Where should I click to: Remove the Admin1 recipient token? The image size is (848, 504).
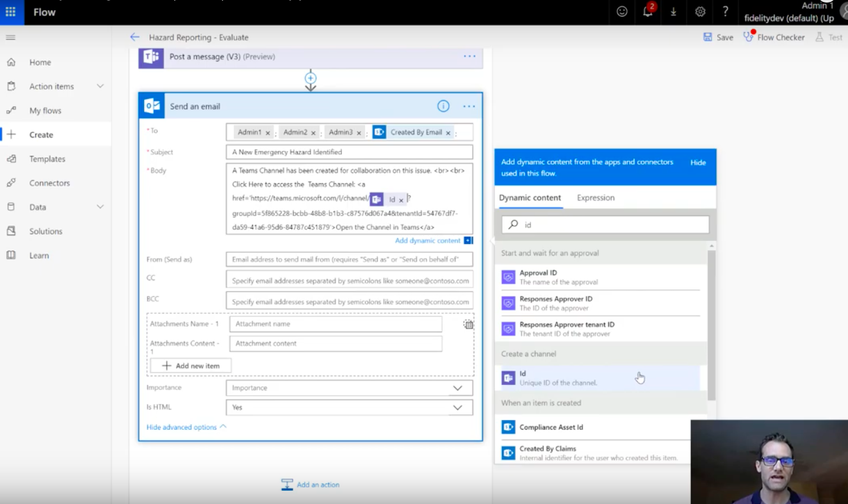[268, 133]
